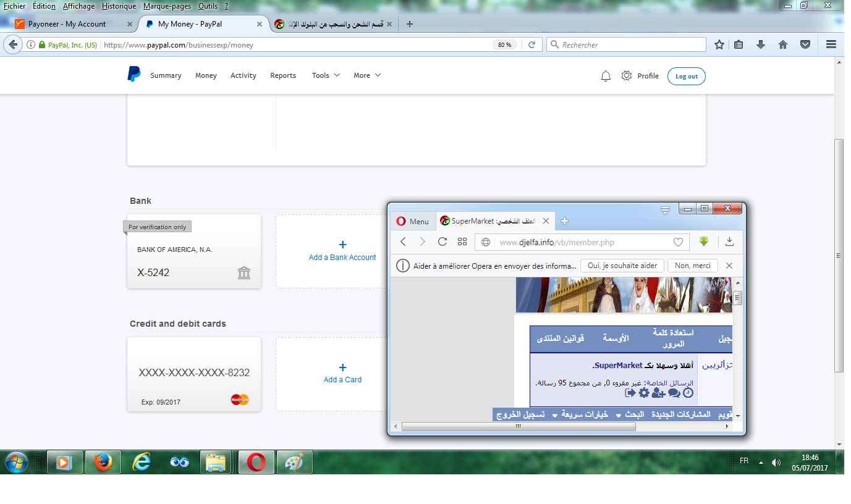Click Non, merci in Opera info bar

pos(693,266)
